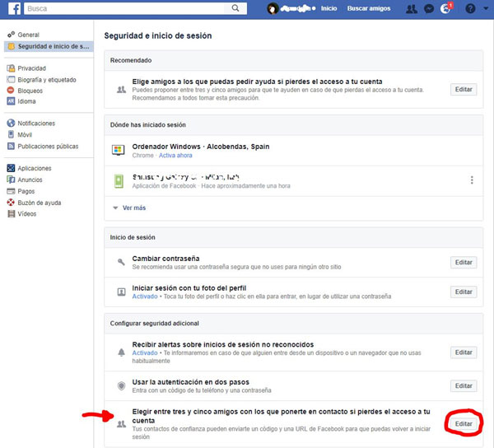Open the Messenger messages icon

point(429,9)
